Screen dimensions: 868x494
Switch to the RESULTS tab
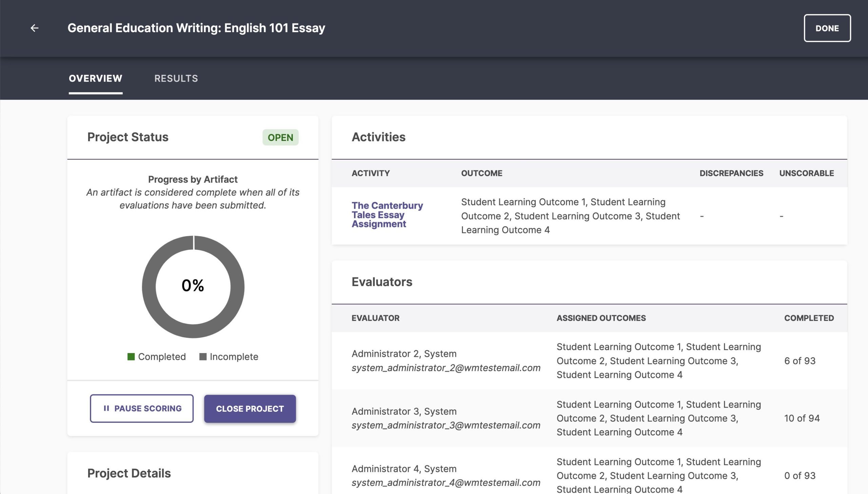176,78
